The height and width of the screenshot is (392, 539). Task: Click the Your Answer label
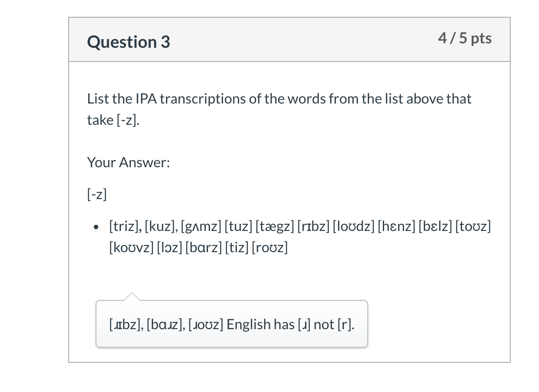(x=128, y=162)
